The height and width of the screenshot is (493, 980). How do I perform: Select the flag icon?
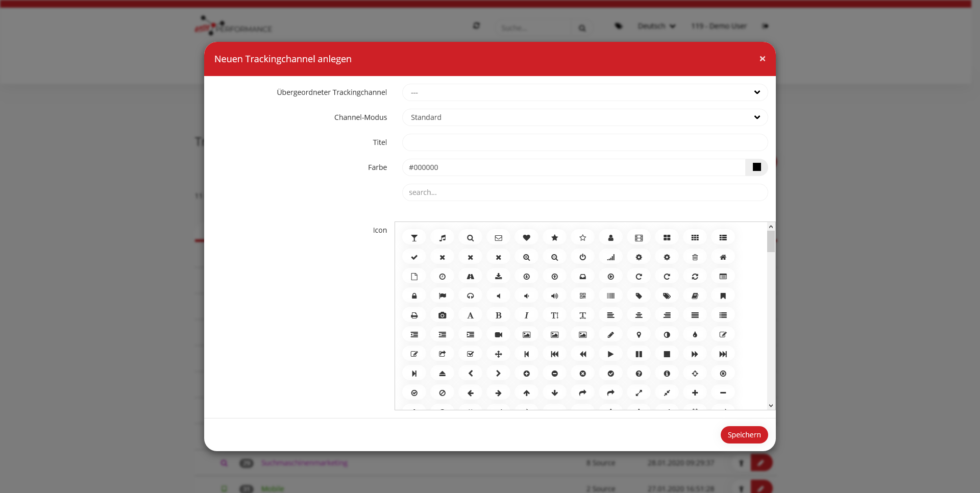click(443, 296)
